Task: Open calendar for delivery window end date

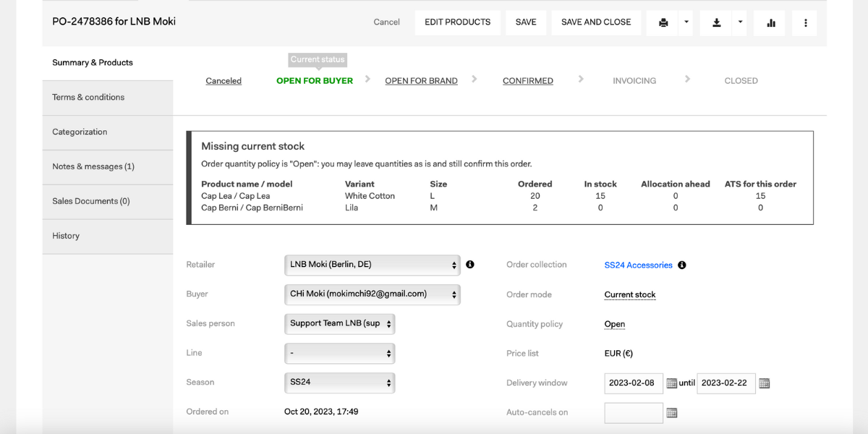Action: click(764, 383)
